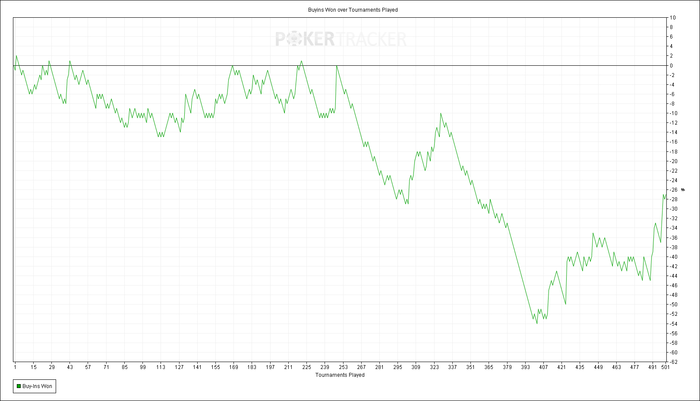The height and width of the screenshot is (401, 700).
Task: Click the final endpoint of the green line at tournament 501
Action: click(666, 197)
